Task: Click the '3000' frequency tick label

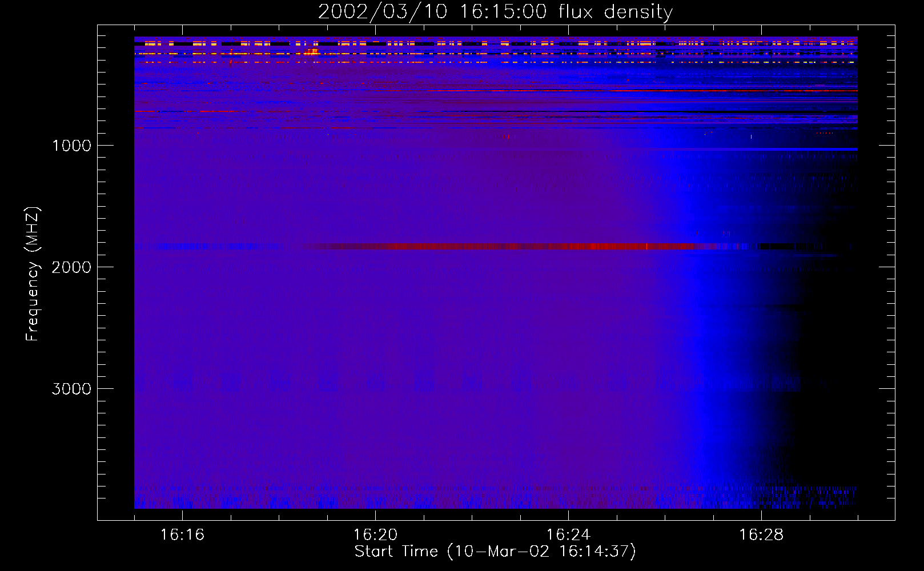Action: pyautogui.click(x=71, y=389)
